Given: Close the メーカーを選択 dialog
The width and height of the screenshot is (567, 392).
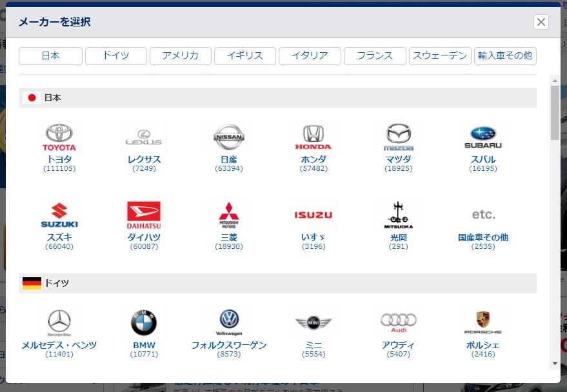Looking at the screenshot, I should (x=541, y=22).
